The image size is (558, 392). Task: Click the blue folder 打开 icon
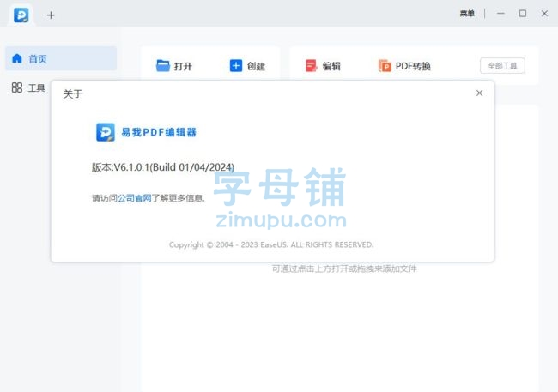163,66
